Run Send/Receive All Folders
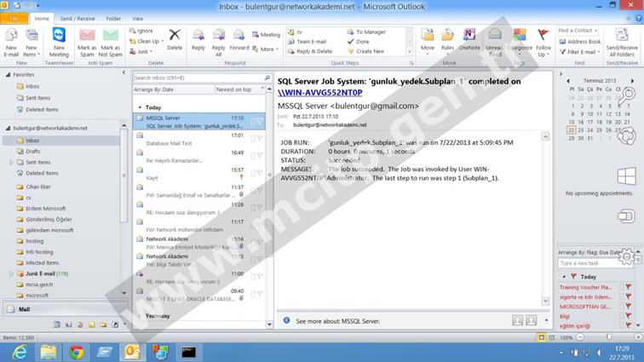This screenshot has width=644, height=362. (x=622, y=43)
